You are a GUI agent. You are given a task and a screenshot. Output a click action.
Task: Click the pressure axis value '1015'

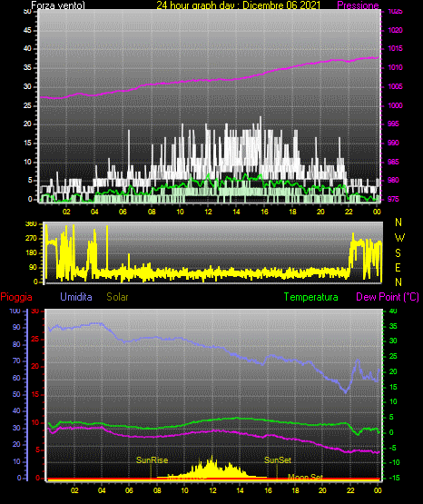tap(396, 48)
